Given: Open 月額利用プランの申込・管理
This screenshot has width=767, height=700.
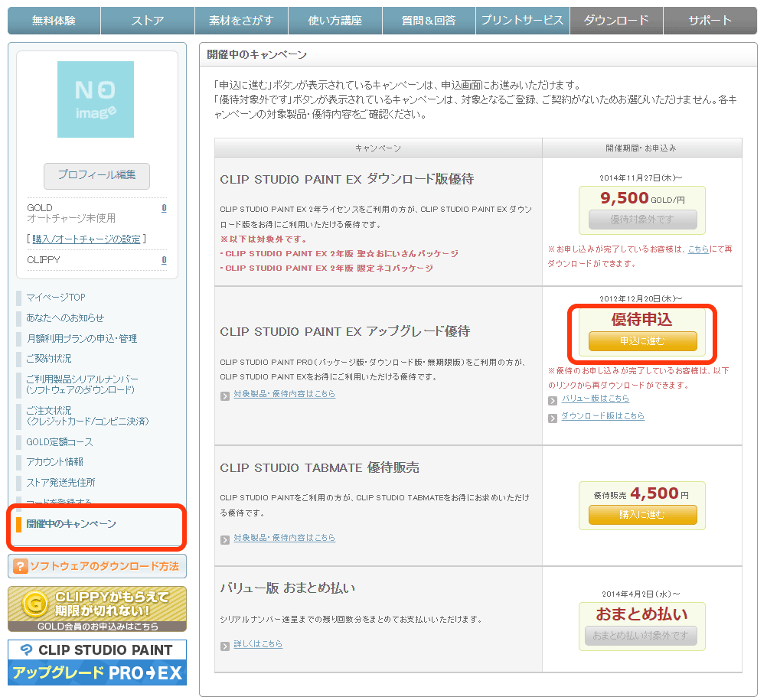Looking at the screenshot, I should pyautogui.click(x=82, y=338).
